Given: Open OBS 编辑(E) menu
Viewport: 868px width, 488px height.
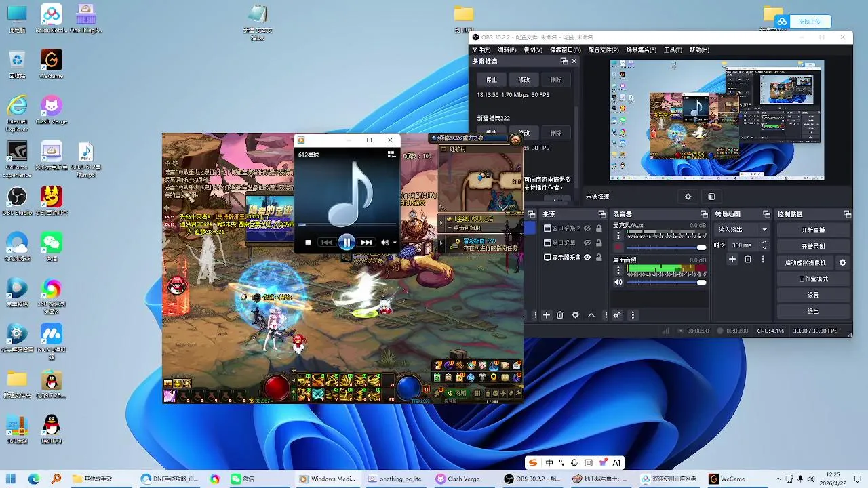Looking at the screenshot, I should point(507,49).
